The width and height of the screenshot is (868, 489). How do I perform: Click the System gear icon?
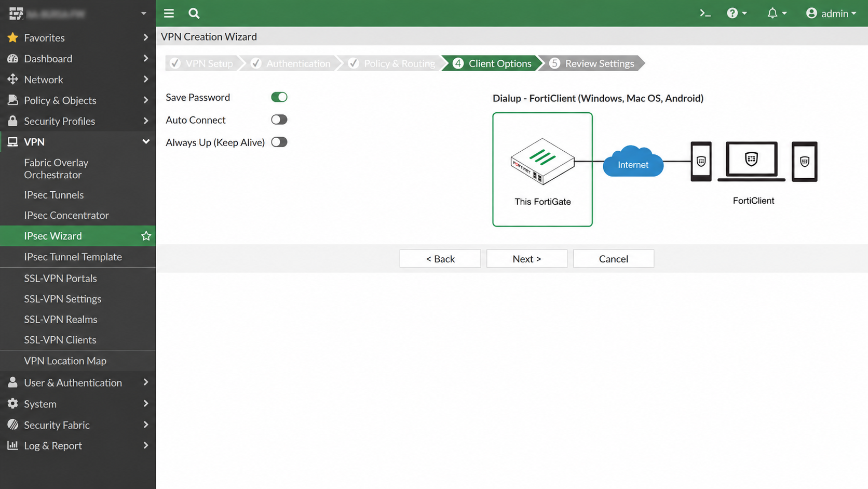pos(13,404)
